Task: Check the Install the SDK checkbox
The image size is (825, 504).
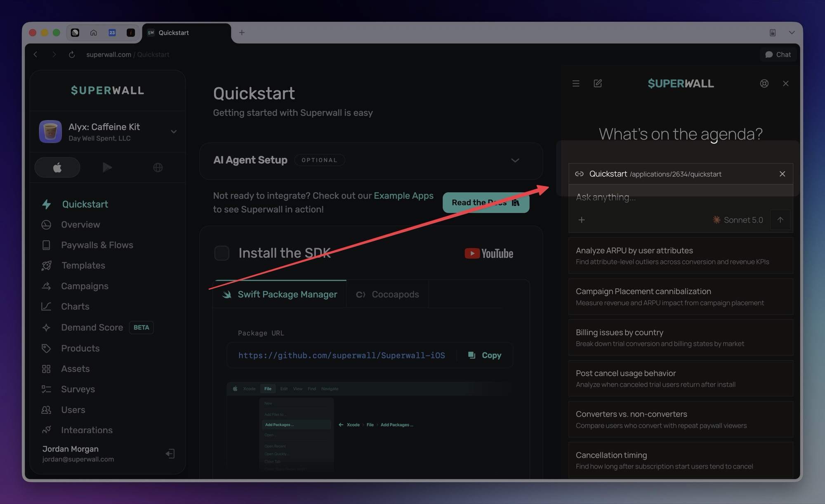Action: coord(222,253)
